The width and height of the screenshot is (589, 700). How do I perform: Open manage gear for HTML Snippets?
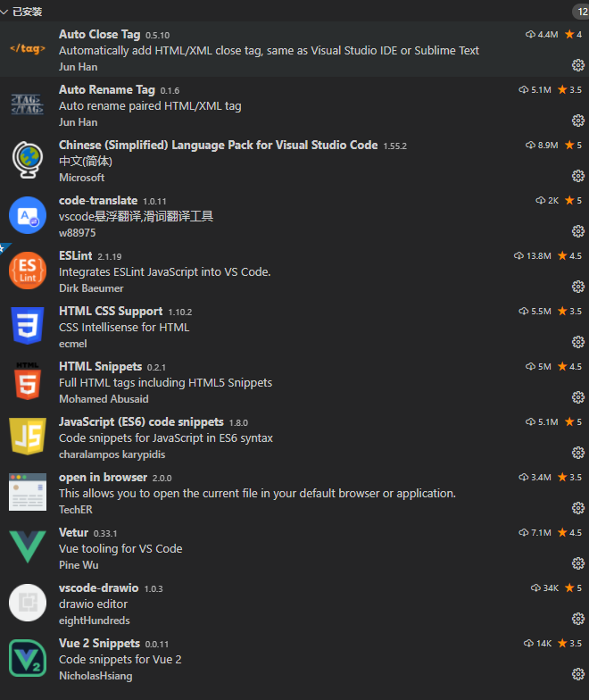(578, 397)
